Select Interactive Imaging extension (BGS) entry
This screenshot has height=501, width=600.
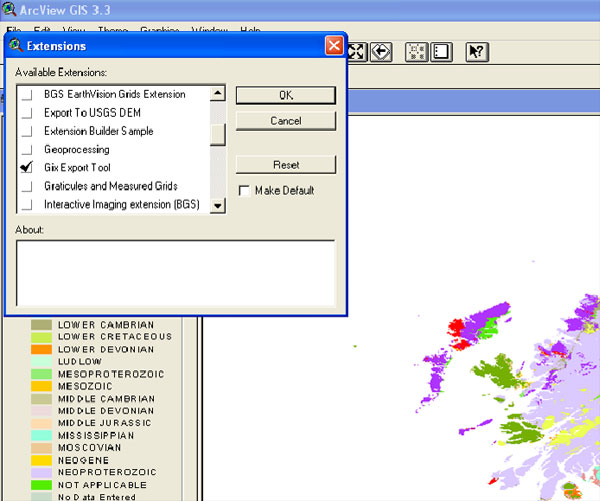coord(122,204)
